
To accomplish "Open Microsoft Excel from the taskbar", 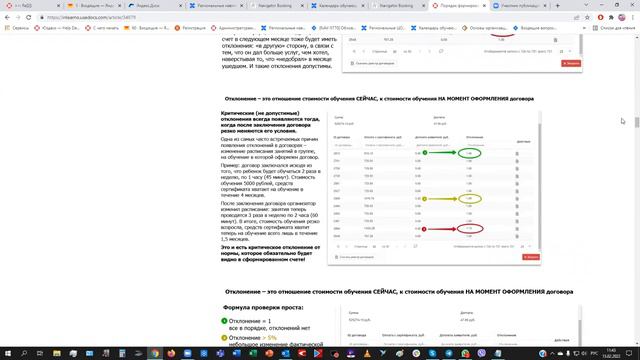I will [253, 353].
